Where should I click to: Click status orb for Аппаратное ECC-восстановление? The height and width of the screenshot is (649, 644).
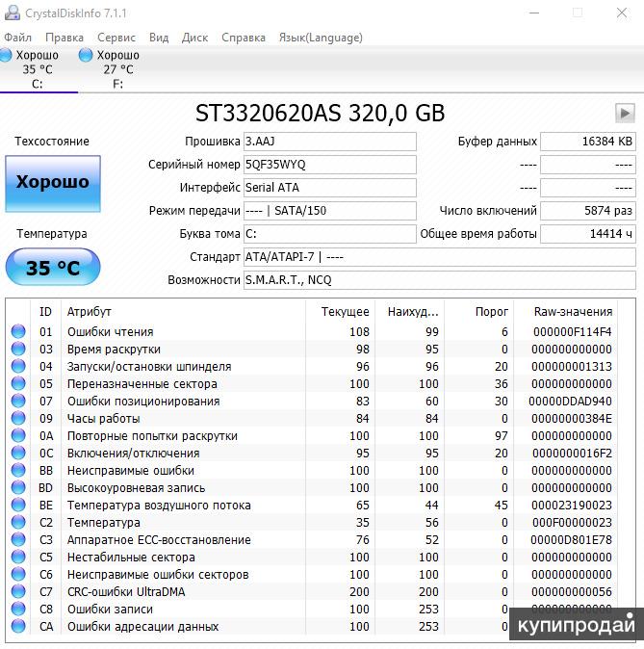[18, 540]
